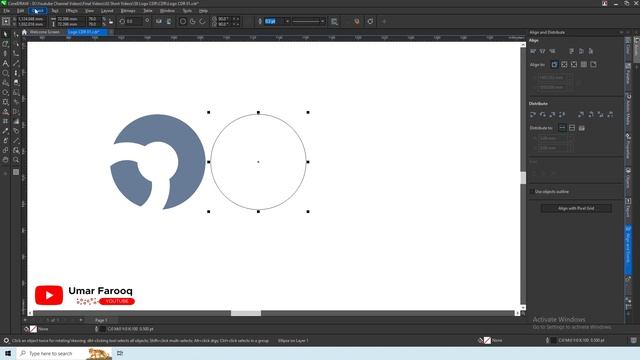Screen dimensions: 640x360
Task: Click Align with Pixel Grid button
Action: [576, 209]
